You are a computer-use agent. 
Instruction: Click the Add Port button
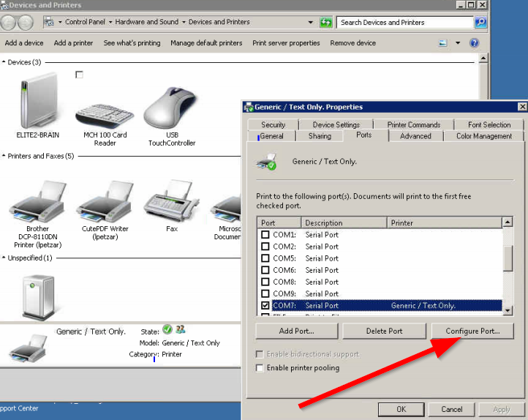point(297,331)
